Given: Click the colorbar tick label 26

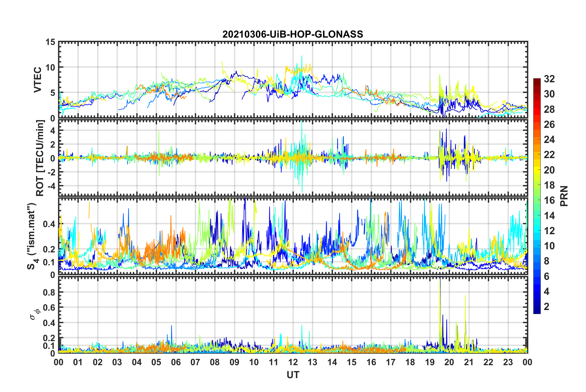Looking at the screenshot, I should (549, 125).
